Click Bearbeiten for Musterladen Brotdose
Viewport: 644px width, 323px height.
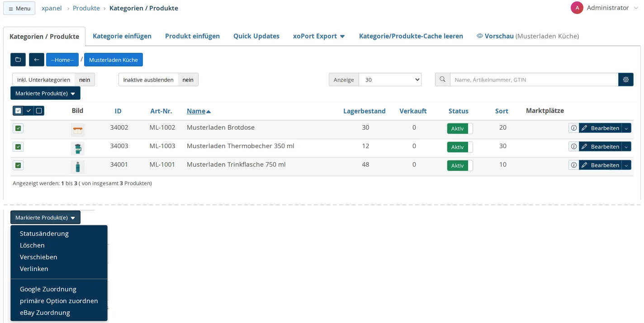(600, 128)
